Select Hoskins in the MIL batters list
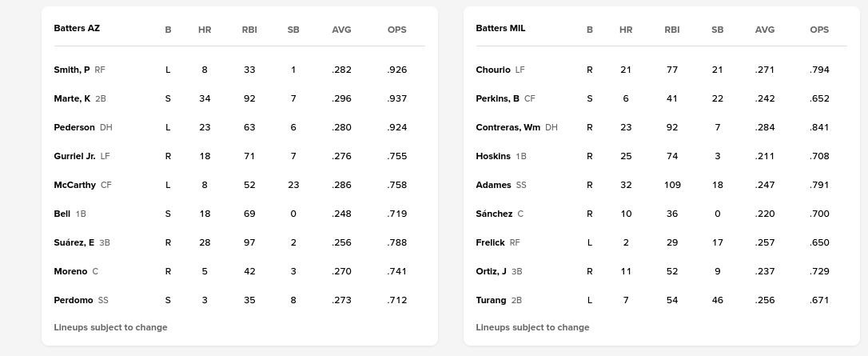 492,156
